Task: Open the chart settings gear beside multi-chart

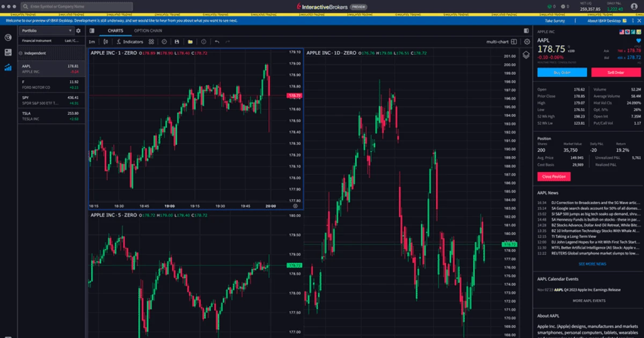Action: point(526,43)
